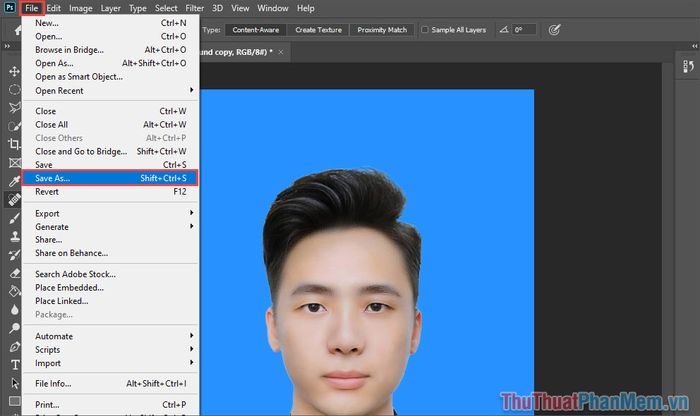Select the Crop tool
The width and height of the screenshot is (700, 416).
point(14,144)
